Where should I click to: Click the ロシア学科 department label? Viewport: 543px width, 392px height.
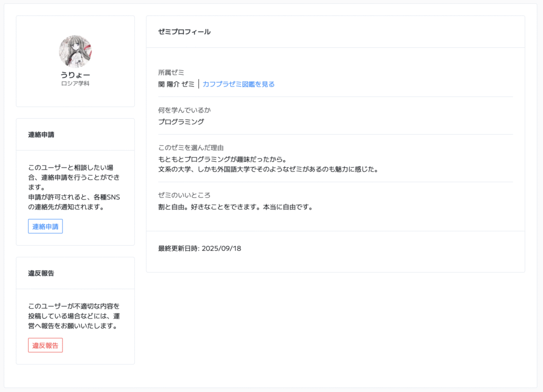75,84
